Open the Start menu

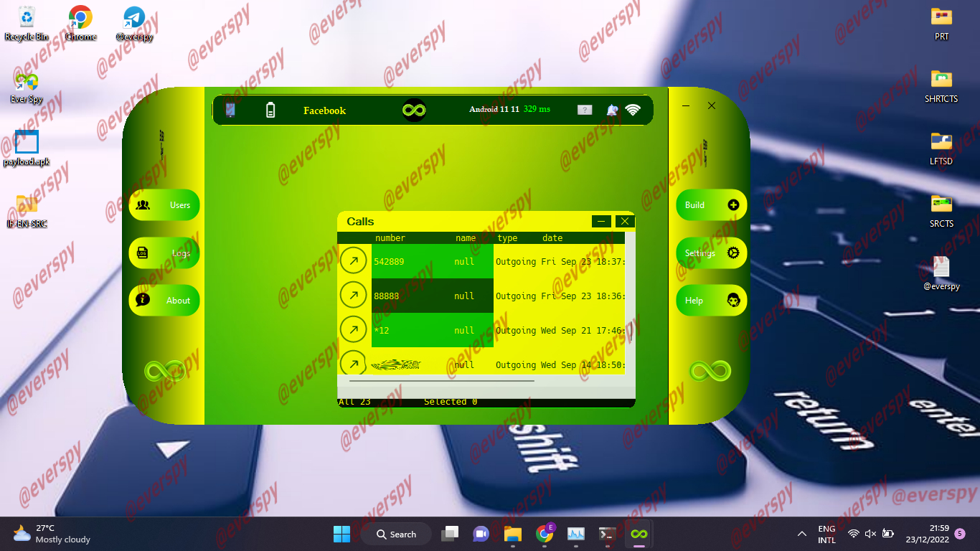(341, 534)
